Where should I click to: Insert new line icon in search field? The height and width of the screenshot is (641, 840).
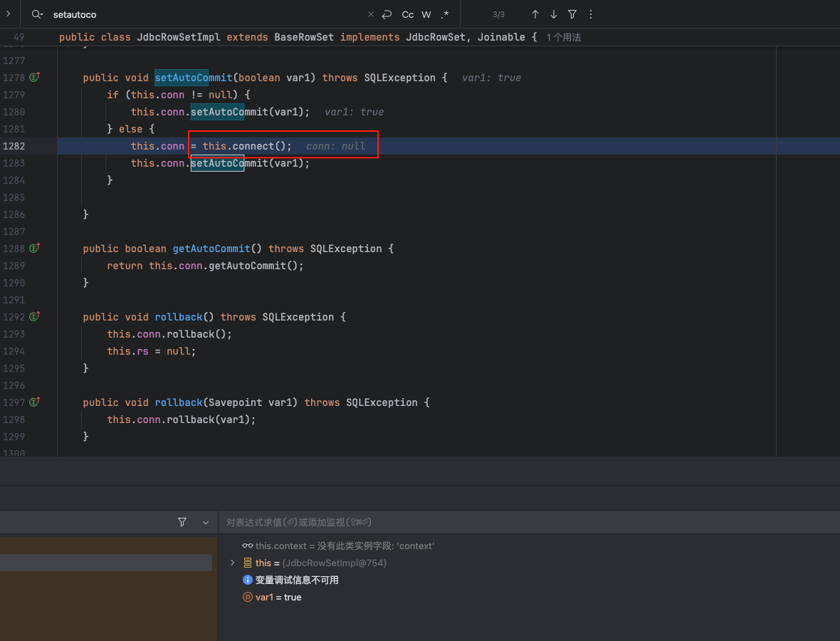387,14
